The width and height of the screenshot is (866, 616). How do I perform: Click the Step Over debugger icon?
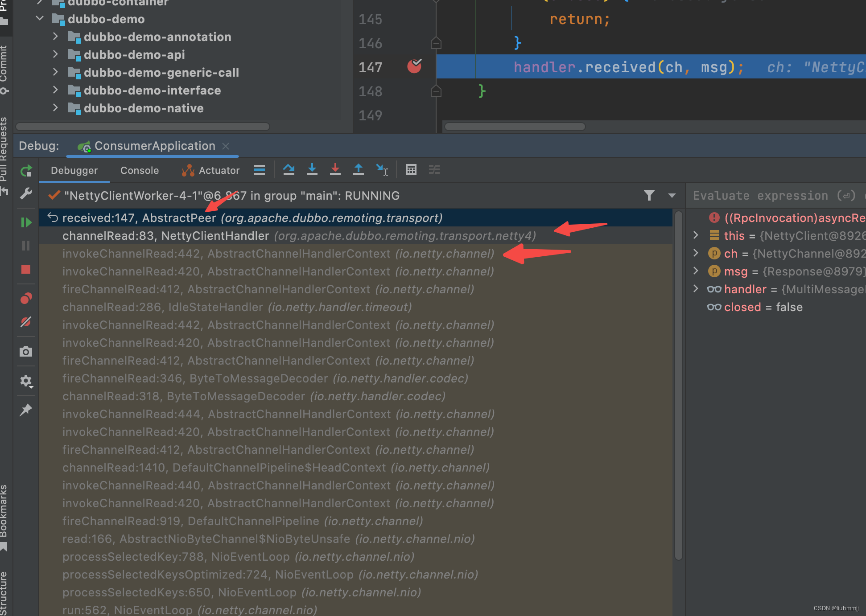pyautogui.click(x=289, y=170)
